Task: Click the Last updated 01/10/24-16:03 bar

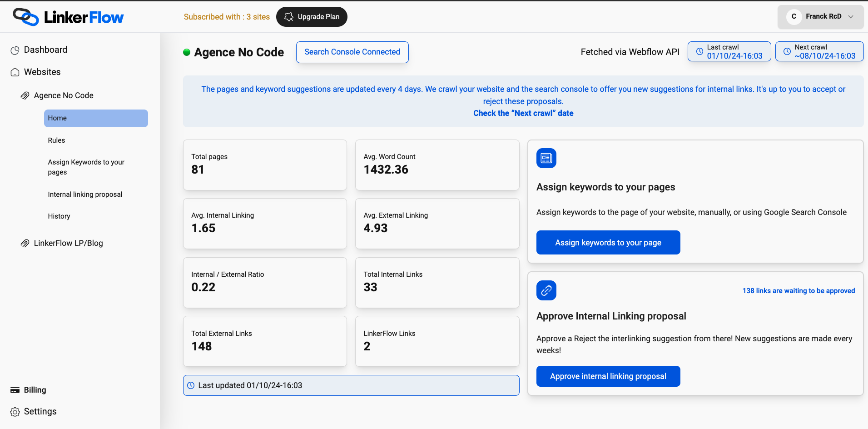Action: click(x=351, y=385)
